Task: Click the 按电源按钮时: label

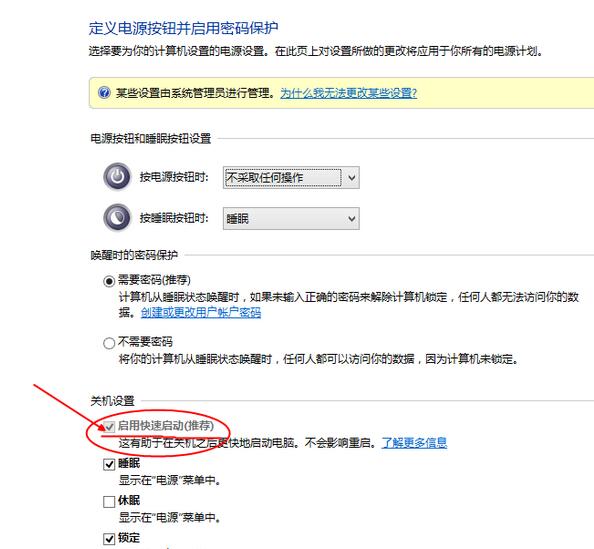Action: point(174,177)
